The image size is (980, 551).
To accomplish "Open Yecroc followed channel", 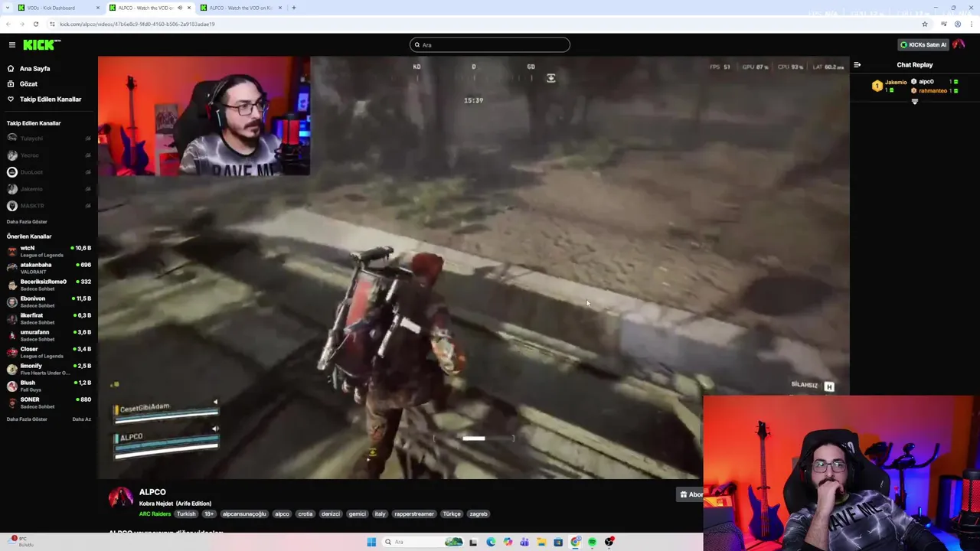I will 49,155.
